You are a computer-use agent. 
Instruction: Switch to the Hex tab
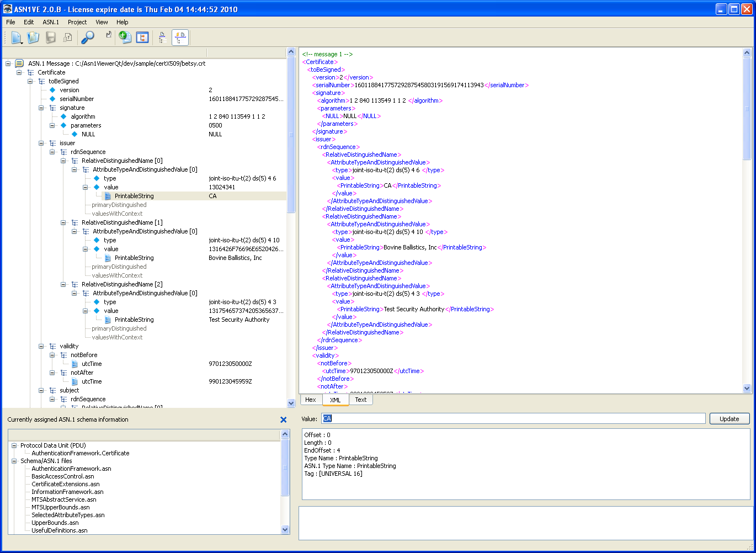pos(311,400)
